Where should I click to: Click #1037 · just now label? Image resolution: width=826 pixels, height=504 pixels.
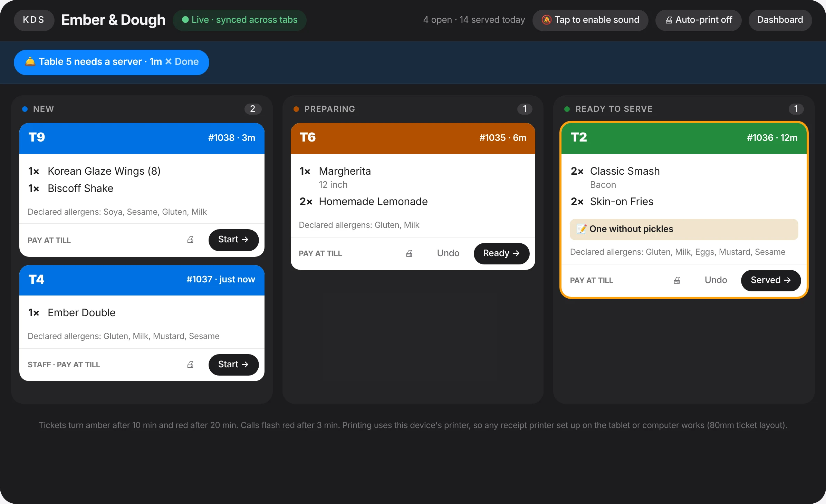pos(221,280)
